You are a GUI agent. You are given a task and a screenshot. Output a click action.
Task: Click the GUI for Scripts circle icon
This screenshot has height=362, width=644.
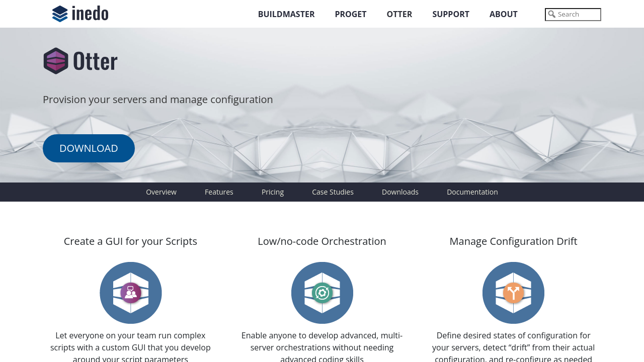point(131,293)
